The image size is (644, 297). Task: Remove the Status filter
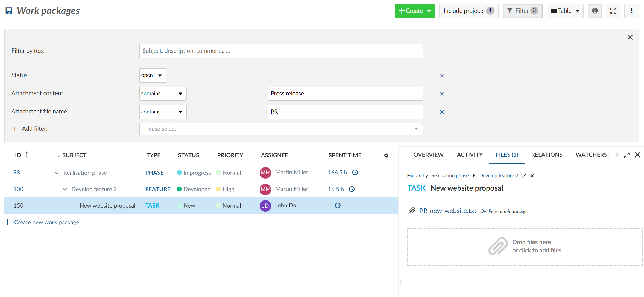442,75
